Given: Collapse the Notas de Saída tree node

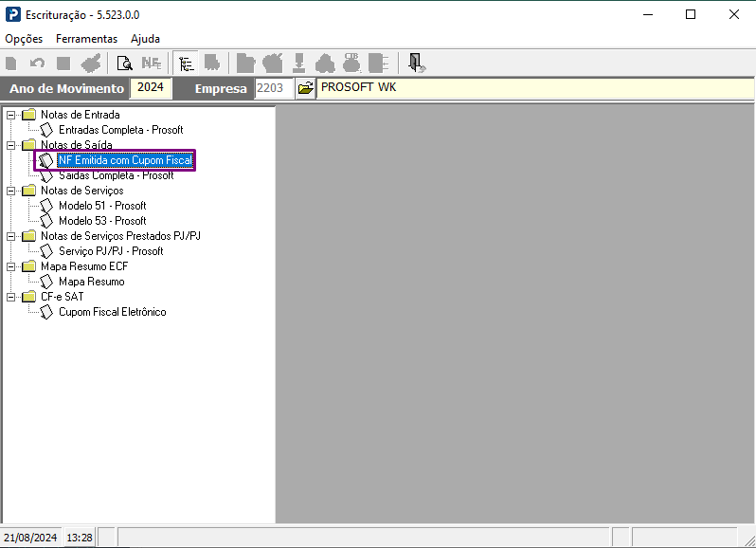Looking at the screenshot, I should [10, 145].
